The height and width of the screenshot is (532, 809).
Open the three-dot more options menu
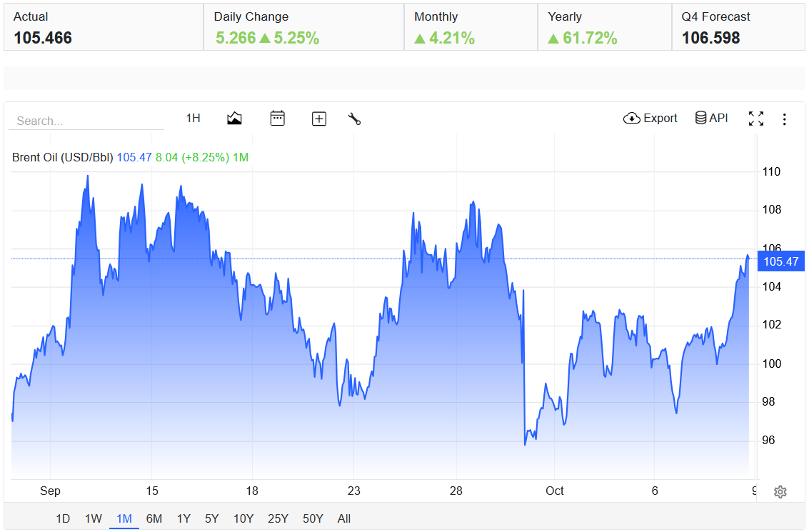tap(784, 119)
